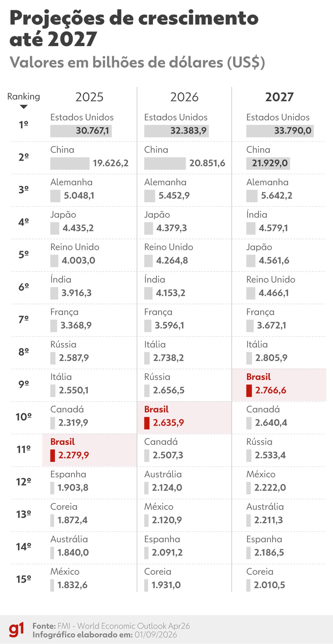Select the 2026 column header

point(184,97)
